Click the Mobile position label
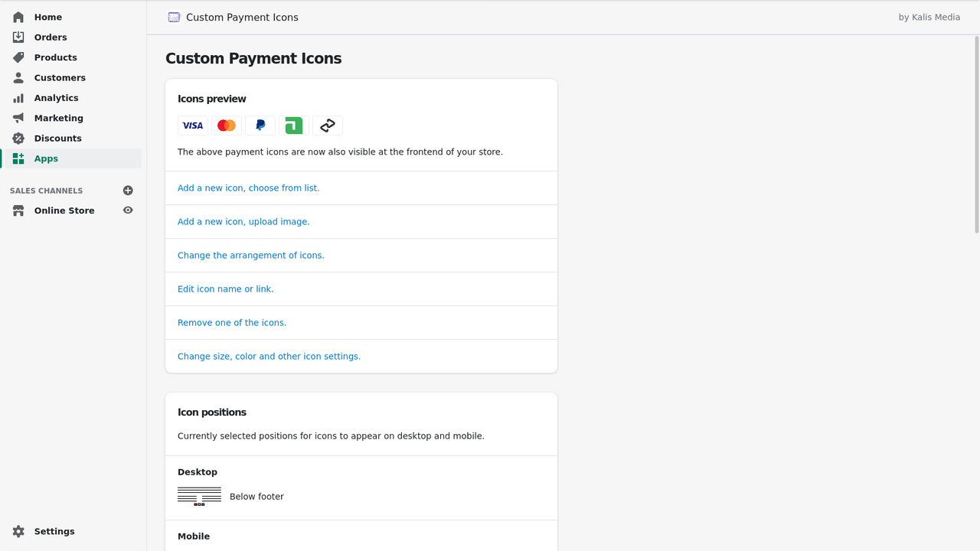Screen dimensions: 980x551 [194, 536]
